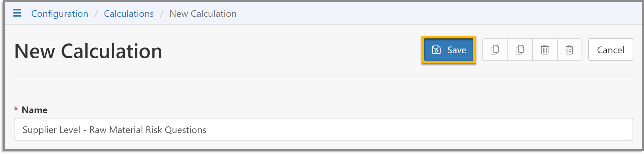This screenshot has width=644, height=154.
Task: Cancel creating the new calculation
Action: [610, 50]
